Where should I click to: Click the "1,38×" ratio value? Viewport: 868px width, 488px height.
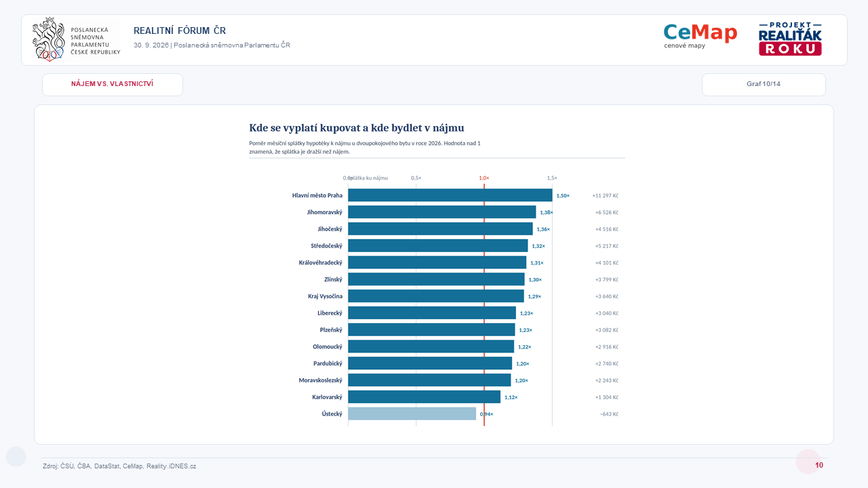(x=547, y=212)
